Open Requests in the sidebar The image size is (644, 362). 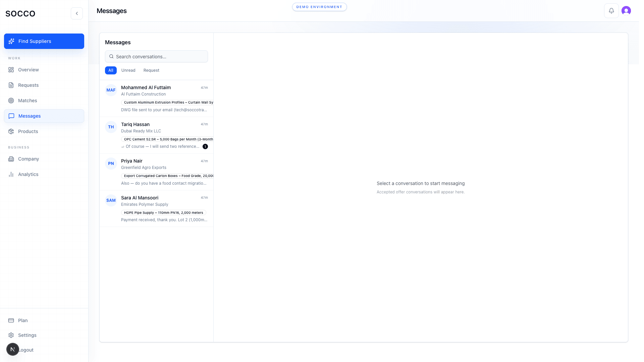pos(44,85)
